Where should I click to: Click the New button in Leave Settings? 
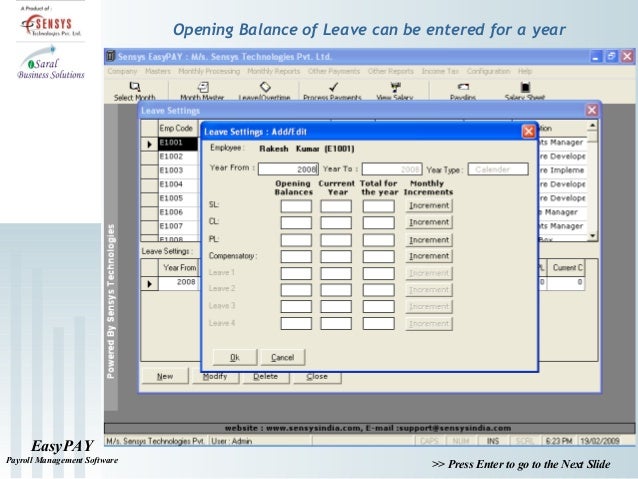[165, 376]
